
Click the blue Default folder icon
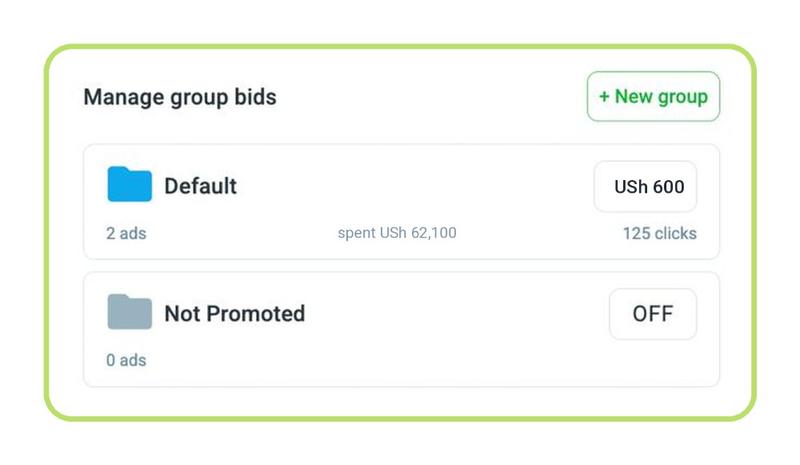[130, 184]
